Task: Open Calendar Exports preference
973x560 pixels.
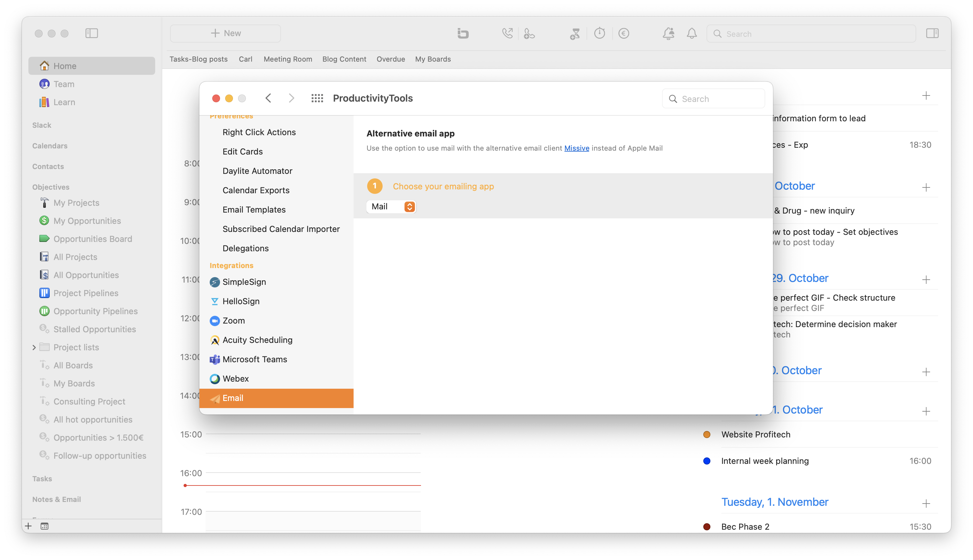Action: pos(276,190)
